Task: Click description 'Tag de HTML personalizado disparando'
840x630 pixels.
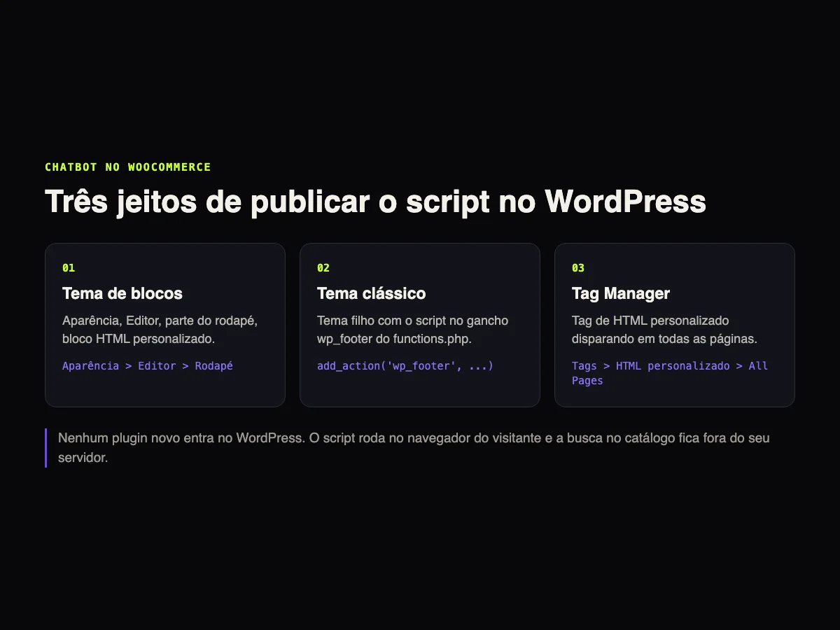Action: (665, 330)
